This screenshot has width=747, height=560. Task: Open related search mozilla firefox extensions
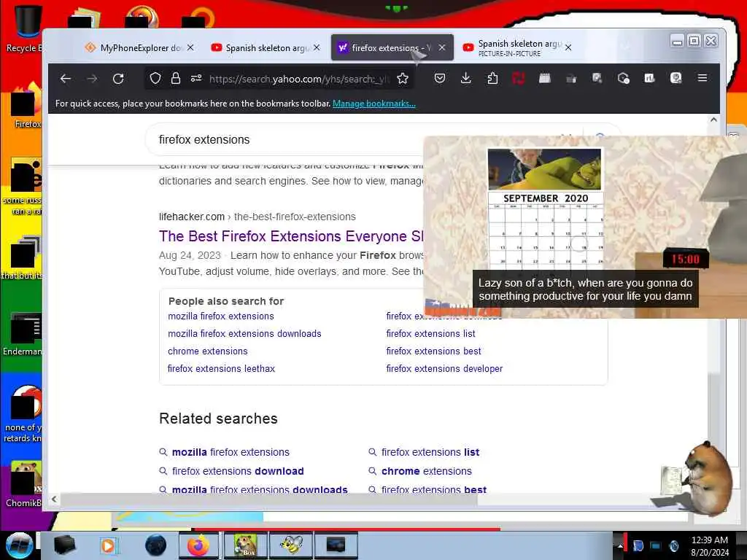tap(231, 452)
